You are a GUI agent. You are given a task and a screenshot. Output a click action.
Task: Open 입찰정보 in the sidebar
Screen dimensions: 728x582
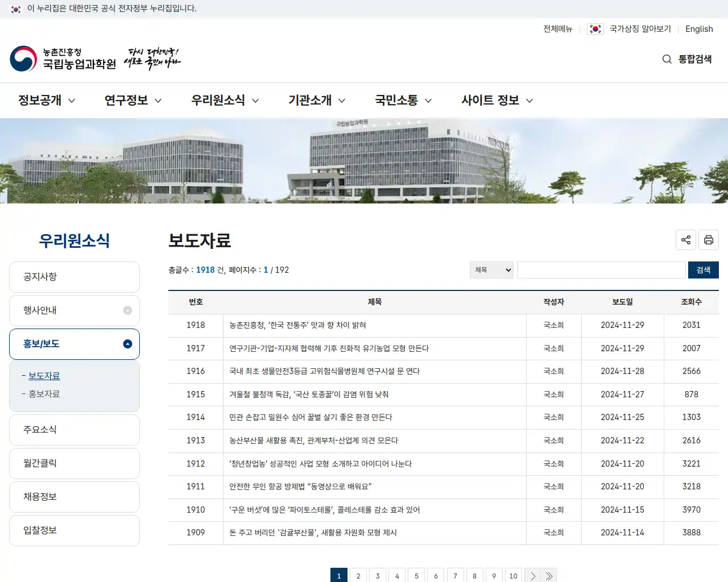(75, 530)
